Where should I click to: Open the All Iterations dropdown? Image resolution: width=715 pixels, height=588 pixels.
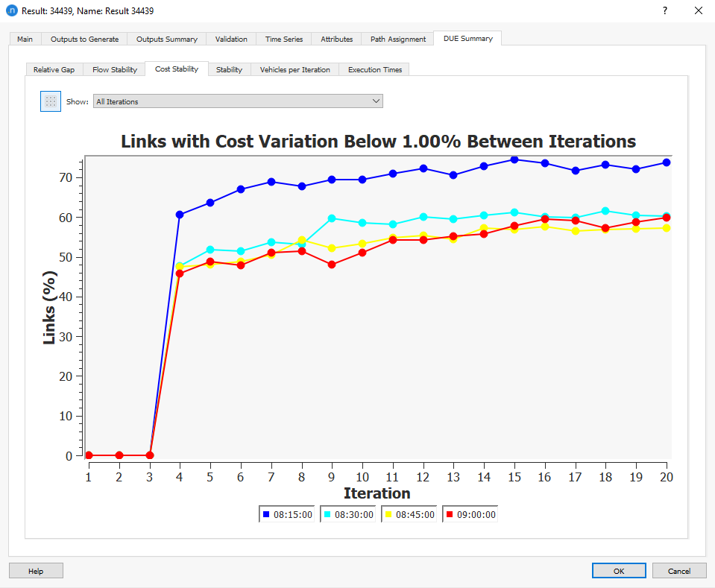click(x=237, y=101)
